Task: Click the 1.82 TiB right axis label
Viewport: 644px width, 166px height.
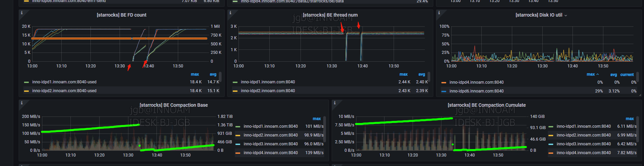Action: (x=225, y=117)
